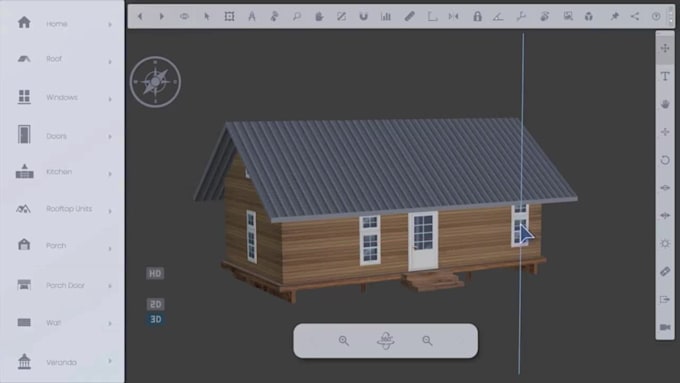
Task: Click the back arrow in top toolbar
Action: click(140, 16)
